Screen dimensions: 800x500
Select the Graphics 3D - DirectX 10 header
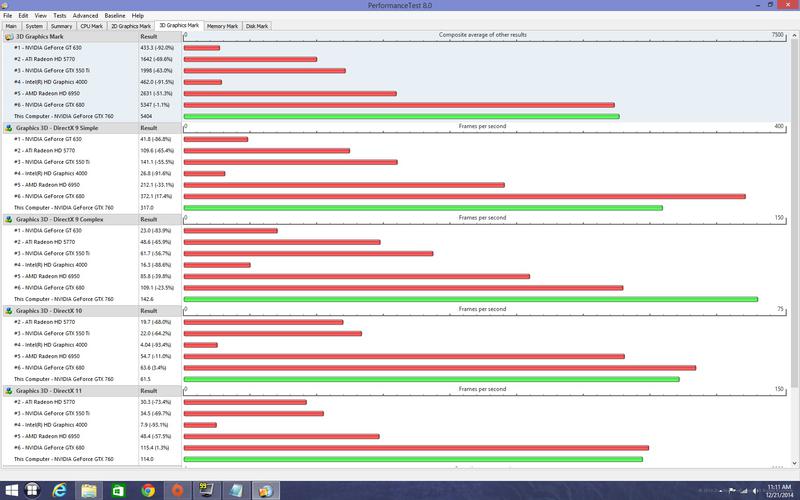coord(48,311)
